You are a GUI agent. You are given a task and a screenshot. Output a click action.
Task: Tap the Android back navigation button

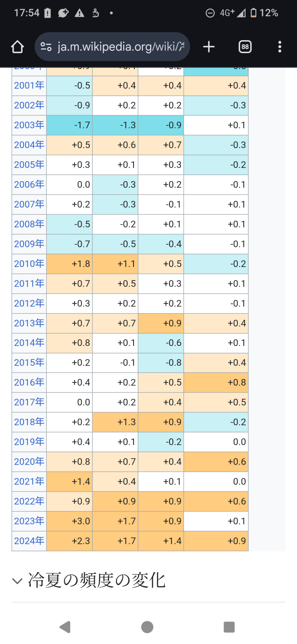click(x=65, y=627)
